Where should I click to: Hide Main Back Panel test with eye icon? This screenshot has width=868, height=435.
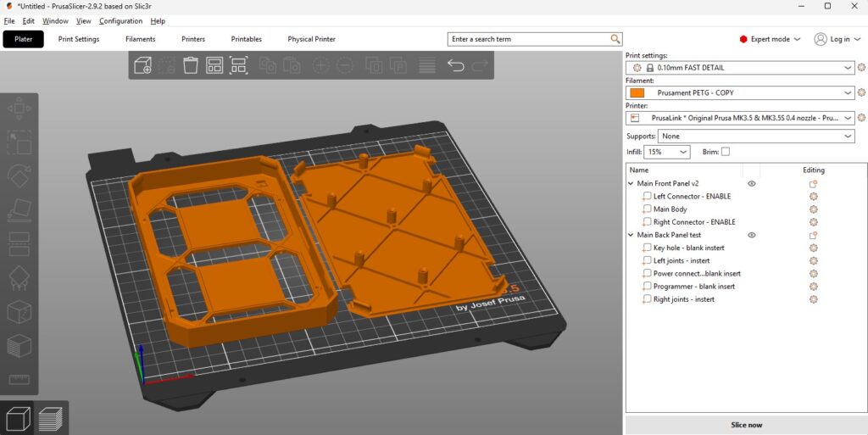751,235
